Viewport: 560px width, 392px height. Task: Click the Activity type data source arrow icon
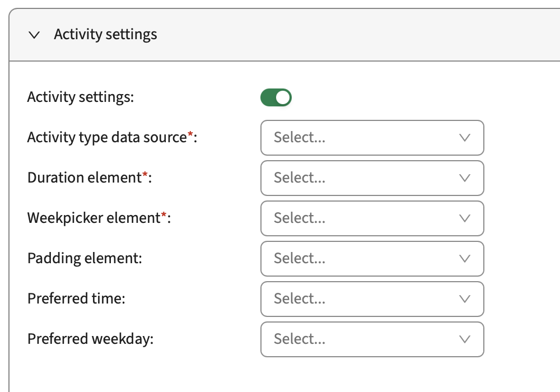[x=464, y=138]
